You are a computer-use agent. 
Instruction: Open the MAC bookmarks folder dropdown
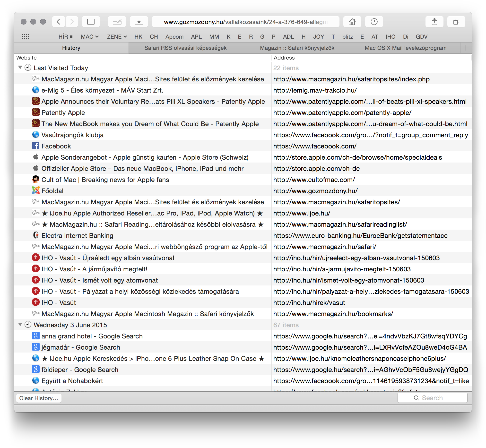tap(90, 37)
